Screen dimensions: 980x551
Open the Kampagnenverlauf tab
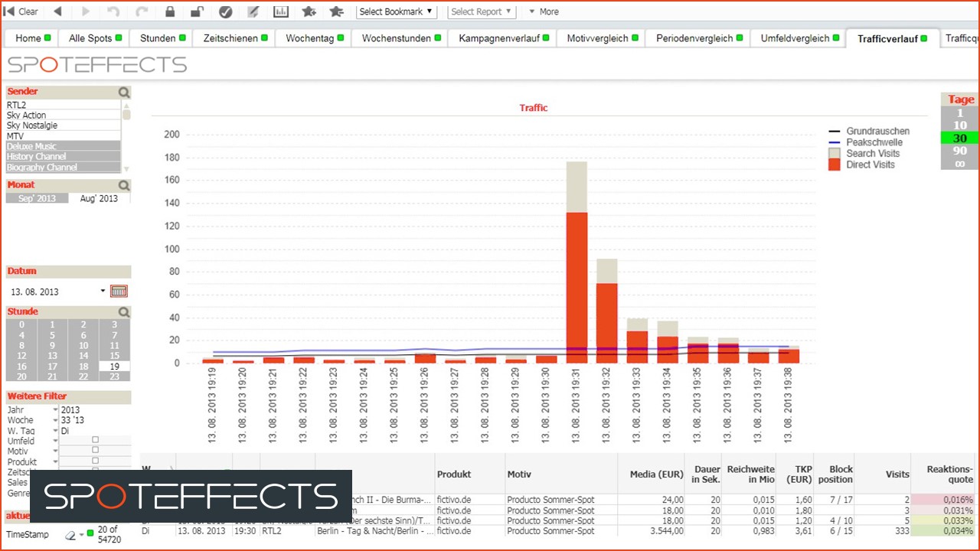click(x=502, y=38)
